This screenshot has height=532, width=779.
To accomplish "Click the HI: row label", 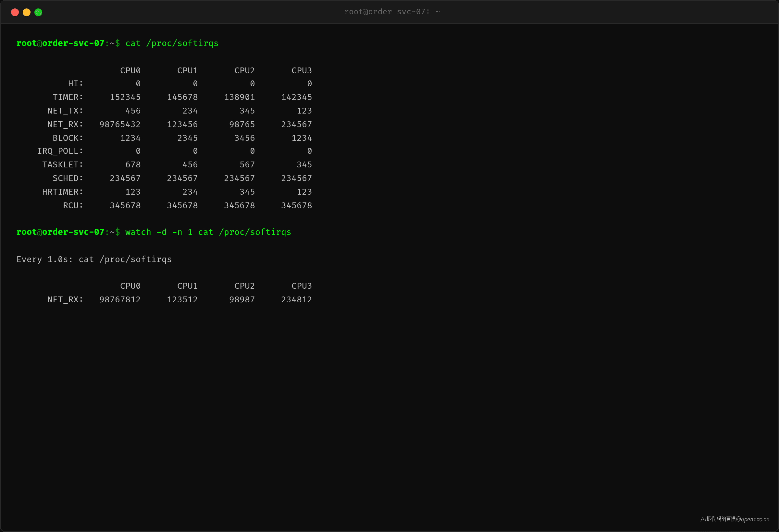I will 75,84.
